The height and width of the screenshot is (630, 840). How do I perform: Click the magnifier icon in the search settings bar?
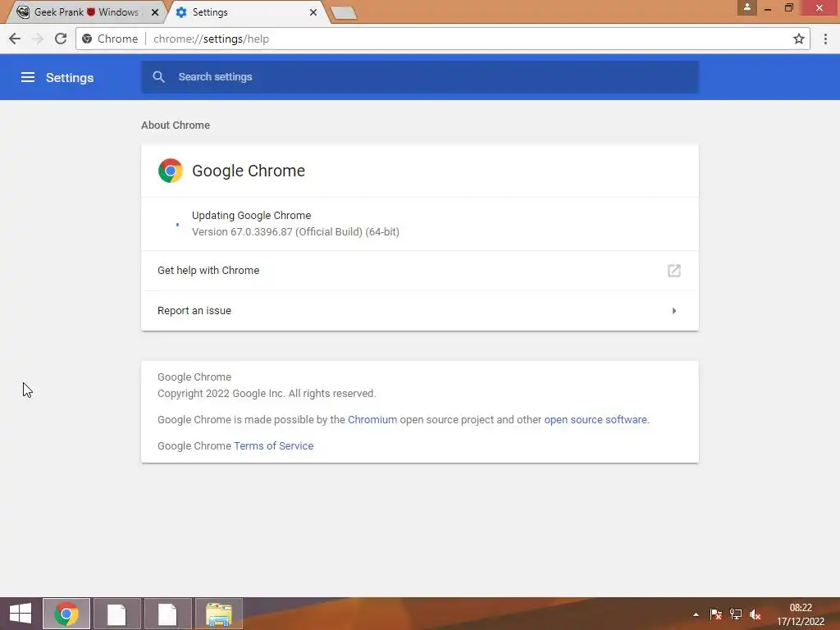(158, 76)
